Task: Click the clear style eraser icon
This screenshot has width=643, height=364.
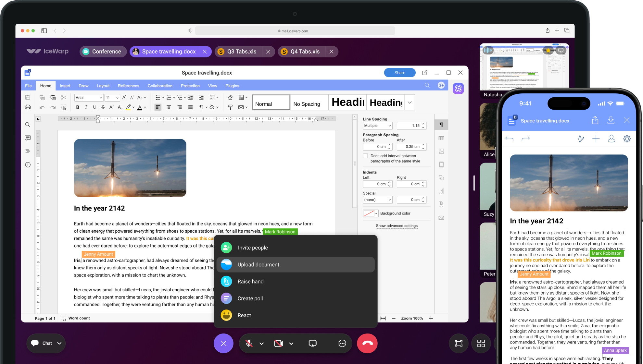Action: coord(230,98)
